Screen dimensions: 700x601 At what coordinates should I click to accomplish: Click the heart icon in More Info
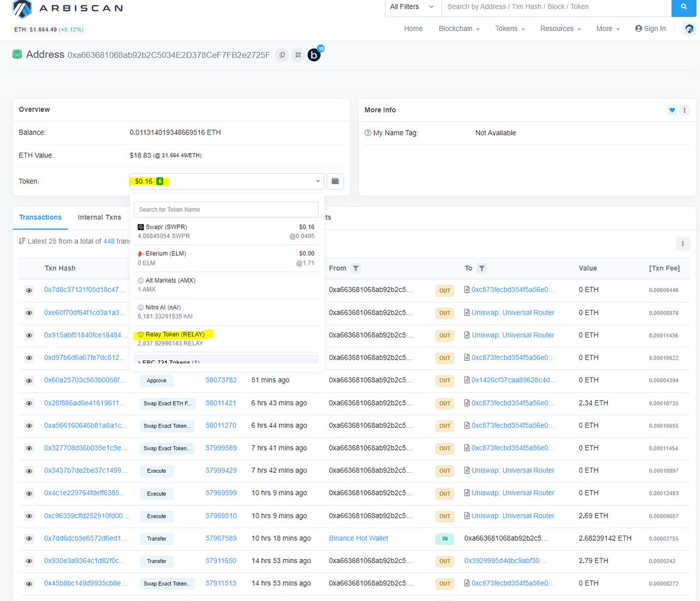click(x=672, y=110)
